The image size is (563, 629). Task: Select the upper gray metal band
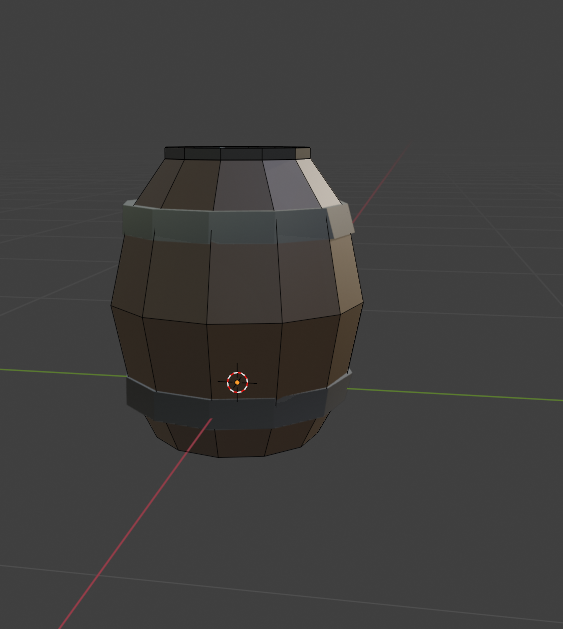click(238, 224)
